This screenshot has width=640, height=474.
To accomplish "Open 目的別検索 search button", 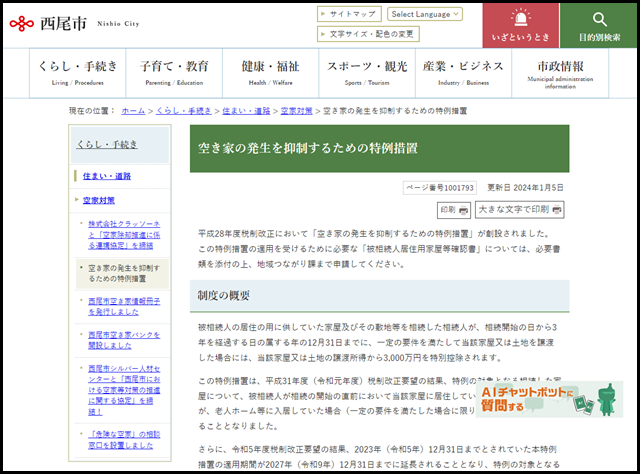I will tap(599, 25).
